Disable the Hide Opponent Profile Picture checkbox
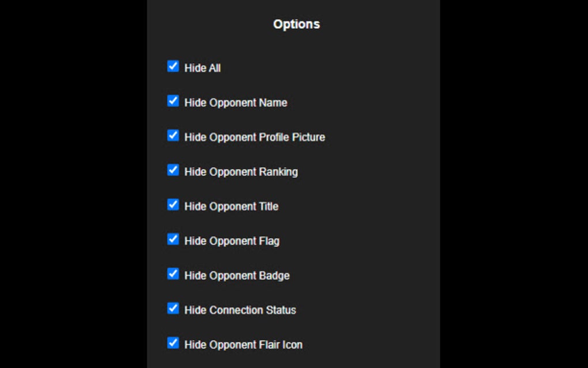Image resolution: width=588 pixels, height=368 pixels. coord(173,136)
